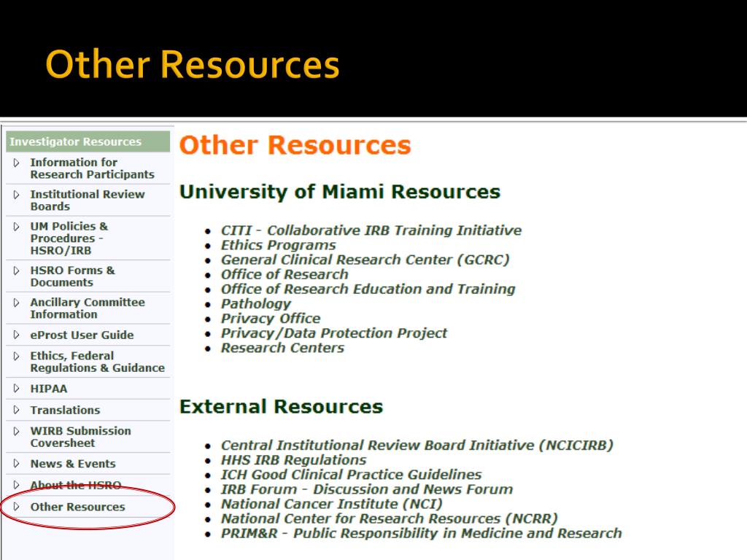Open CITI - Collaborative IRB Training Initiative link
747x560 pixels.
coord(371,230)
